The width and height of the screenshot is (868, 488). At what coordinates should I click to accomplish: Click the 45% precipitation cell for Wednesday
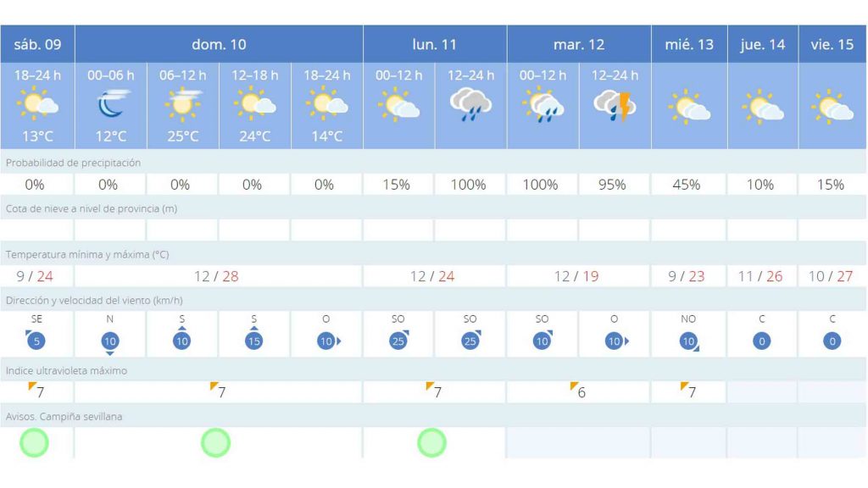[687, 185]
